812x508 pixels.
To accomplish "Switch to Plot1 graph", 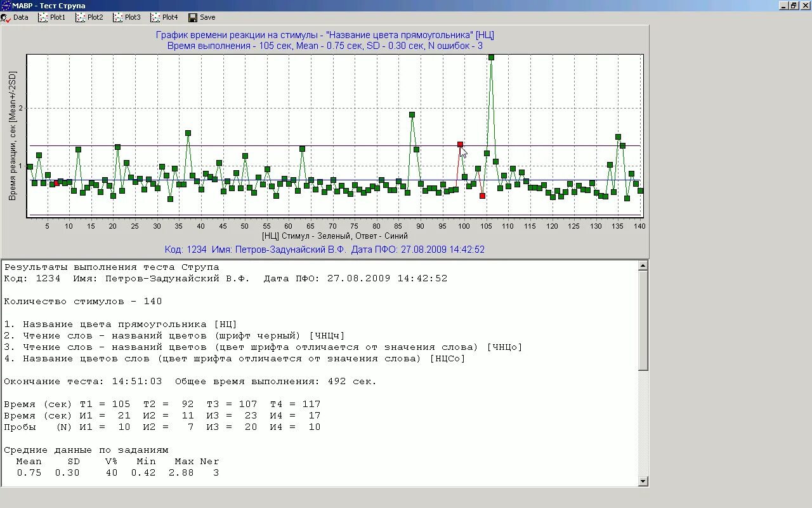I will point(52,18).
